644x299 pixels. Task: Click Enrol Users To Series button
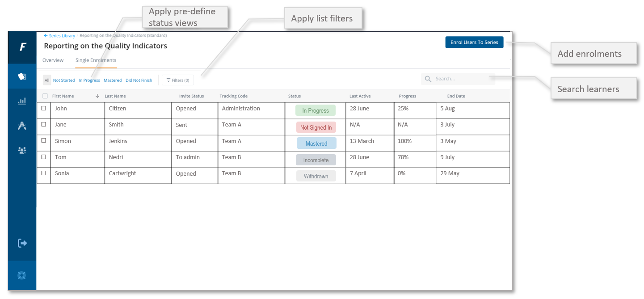(x=474, y=42)
